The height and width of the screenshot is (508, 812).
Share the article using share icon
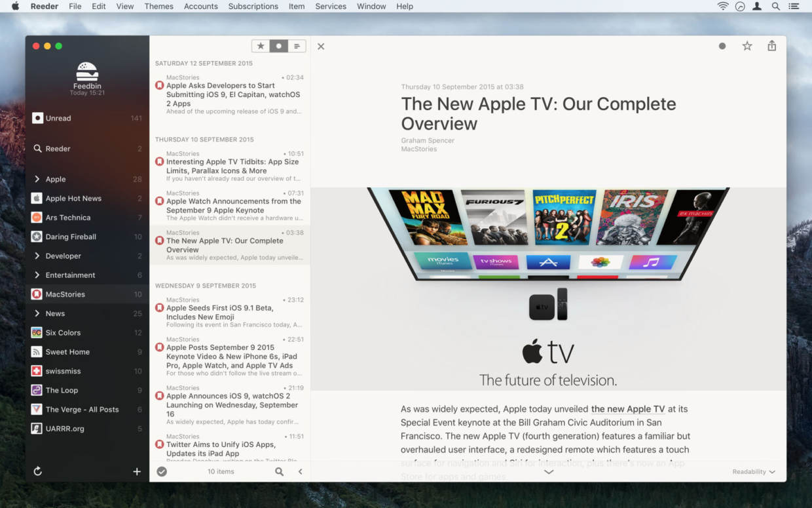point(772,46)
